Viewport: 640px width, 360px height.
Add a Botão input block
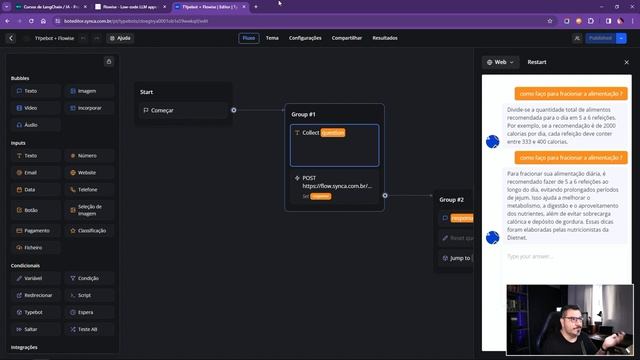tap(36, 210)
